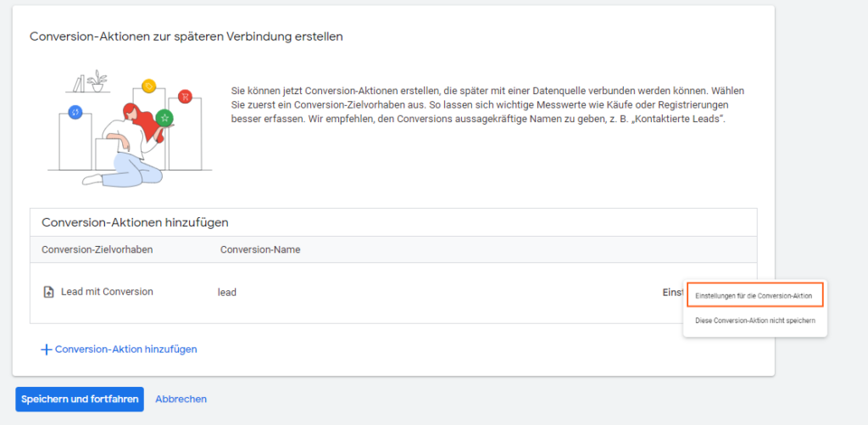This screenshot has width=868, height=425.
Task: Click the Abbrechen link
Action: click(181, 399)
